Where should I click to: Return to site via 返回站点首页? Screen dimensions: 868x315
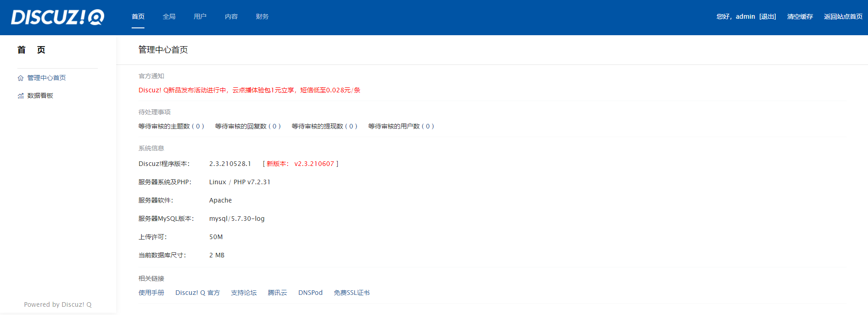[x=843, y=16]
